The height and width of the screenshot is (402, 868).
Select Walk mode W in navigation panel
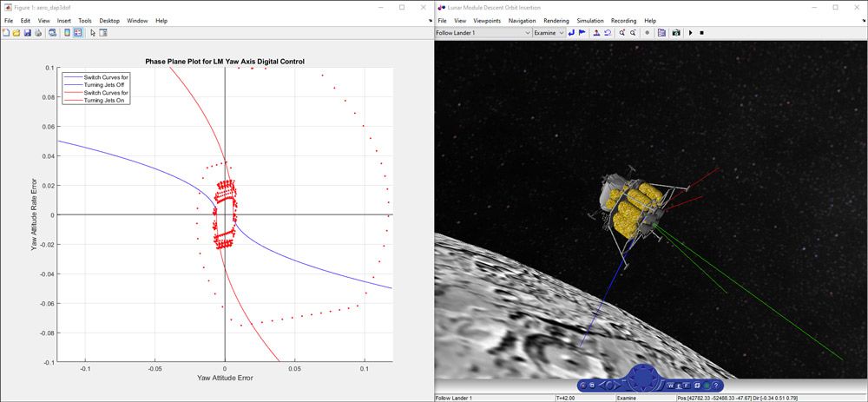tap(670, 386)
